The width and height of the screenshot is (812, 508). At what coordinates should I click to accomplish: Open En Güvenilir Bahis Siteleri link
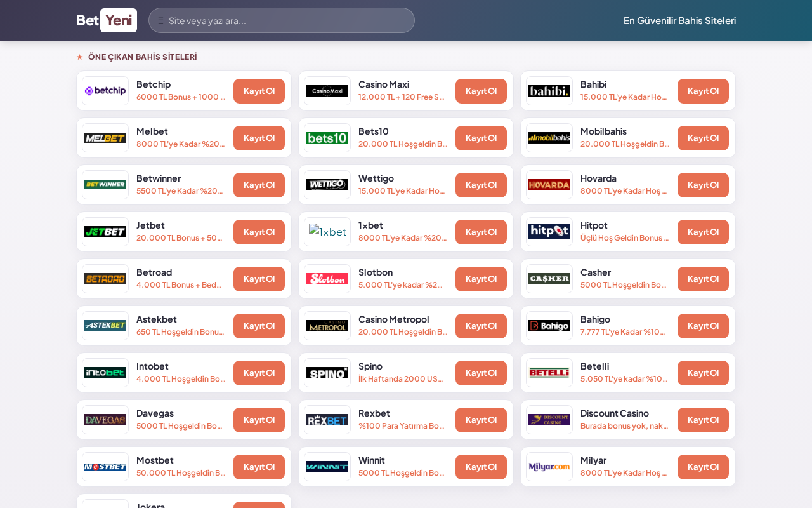tap(680, 20)
